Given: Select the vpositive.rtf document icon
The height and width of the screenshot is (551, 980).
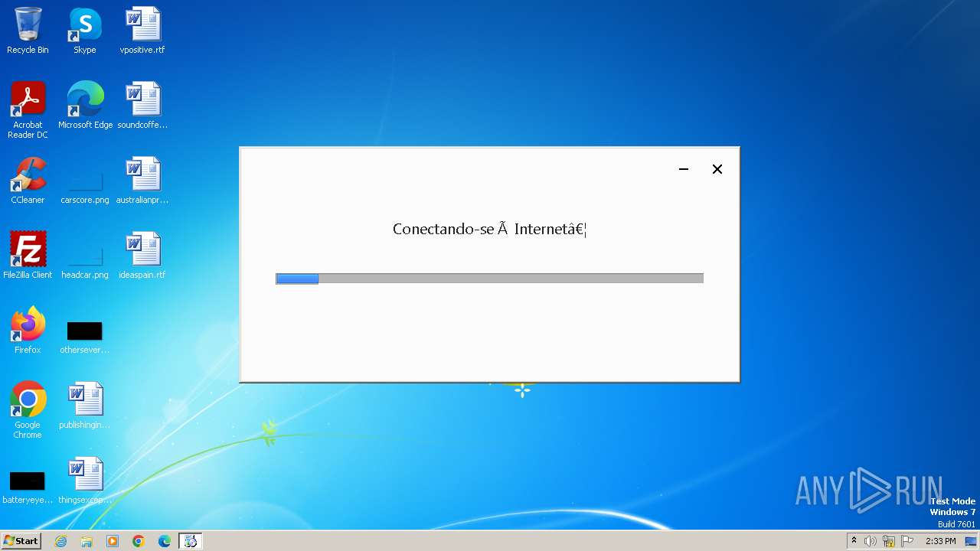Looking at the screenshot, I should pyautogui.click(x=142, y=31).
